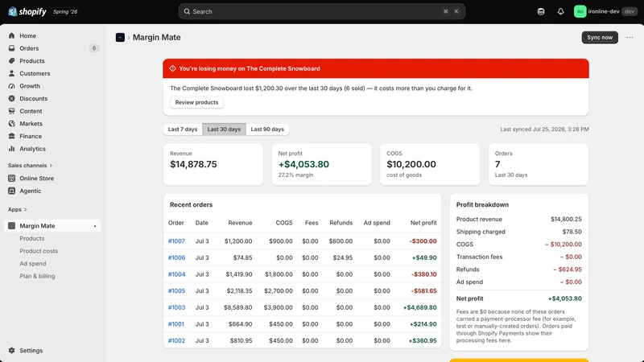Screen dimensions: 644x362
Task: Open order #1005 link
Action: 176,290
